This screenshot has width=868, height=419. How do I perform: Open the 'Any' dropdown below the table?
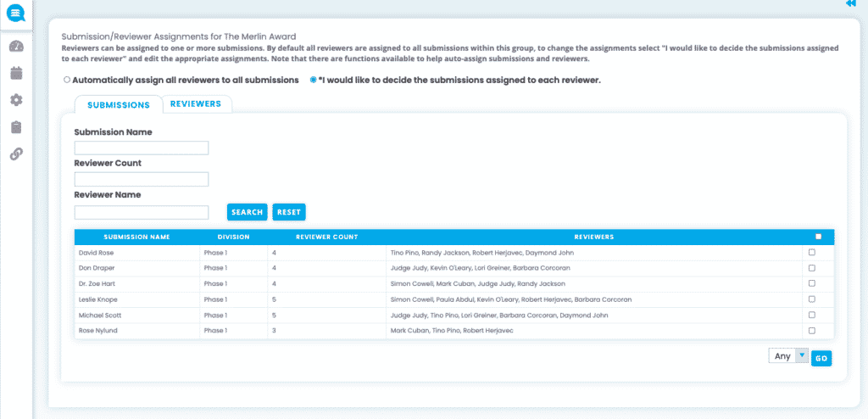788,356
